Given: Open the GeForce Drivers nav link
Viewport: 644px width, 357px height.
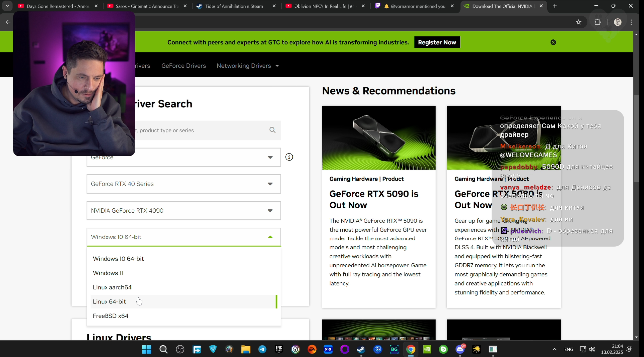Looking at the screenshot, I should pyautogui.click(x=184, y=66).
